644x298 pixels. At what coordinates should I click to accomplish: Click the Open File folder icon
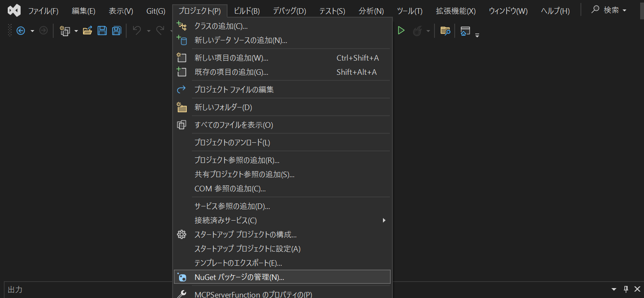coord(88,31)
